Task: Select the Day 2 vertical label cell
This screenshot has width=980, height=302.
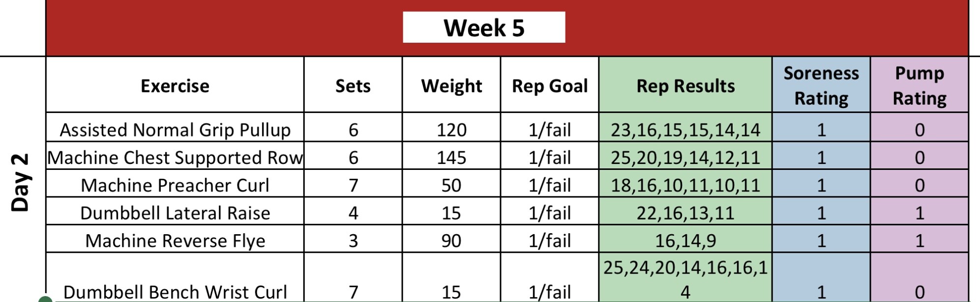Action: [x=21, y=183]
